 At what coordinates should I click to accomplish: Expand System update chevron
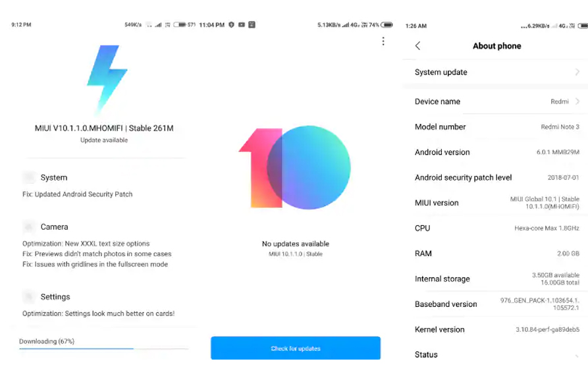point(577,72)
